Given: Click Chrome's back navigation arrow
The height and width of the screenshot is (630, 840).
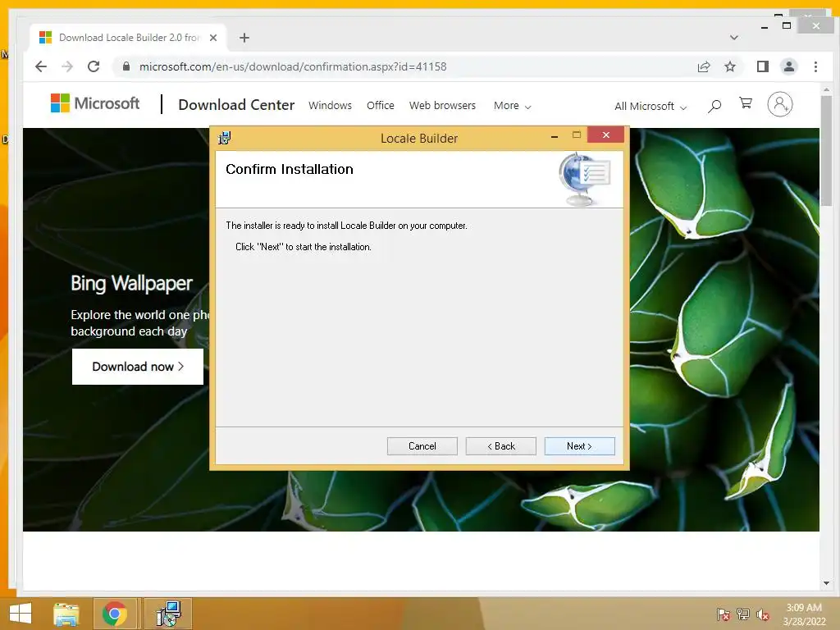Looking at the screenshot, I should pyautogui.click(x=41, y=66).
